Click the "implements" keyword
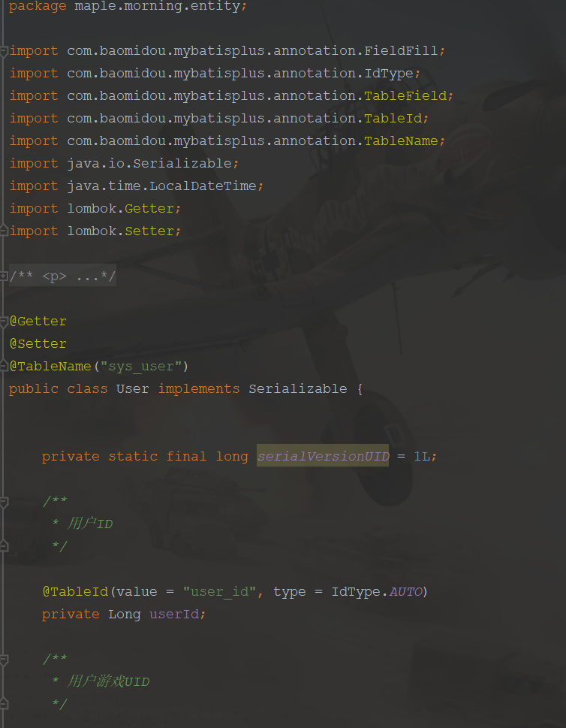 click(199, 389)
